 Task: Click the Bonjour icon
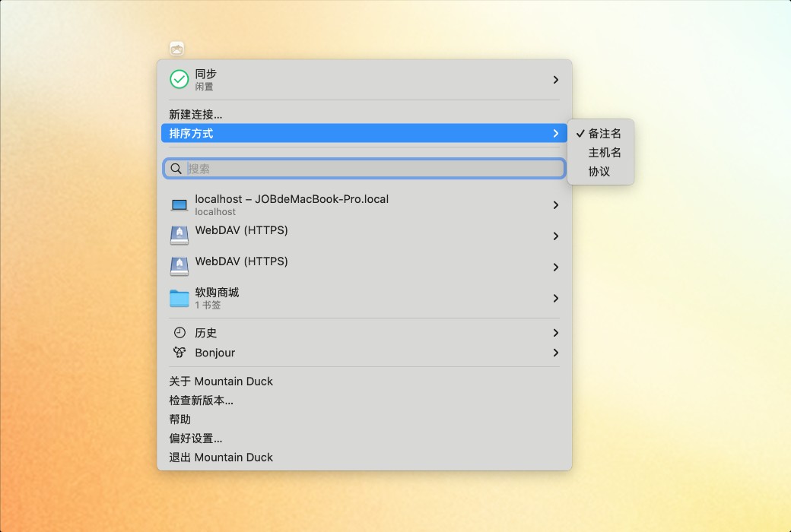point(179,352)
